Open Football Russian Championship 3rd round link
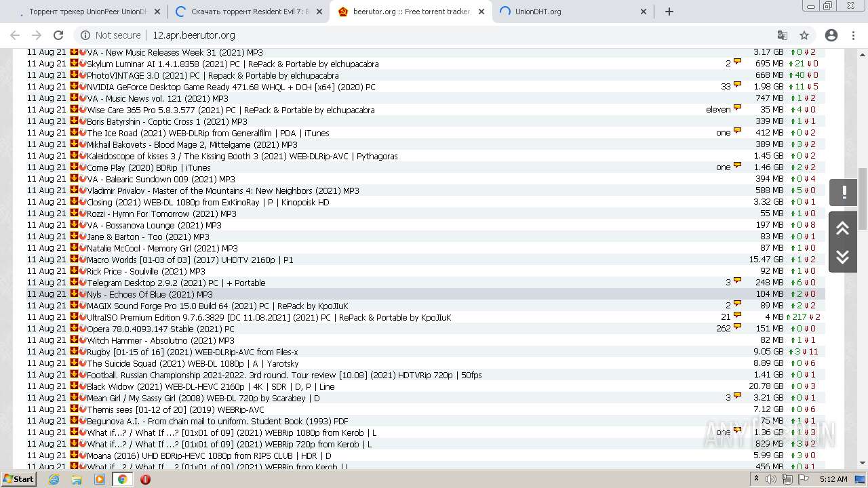The width and height of the screenshot is (868, 488). click(284, 375)
